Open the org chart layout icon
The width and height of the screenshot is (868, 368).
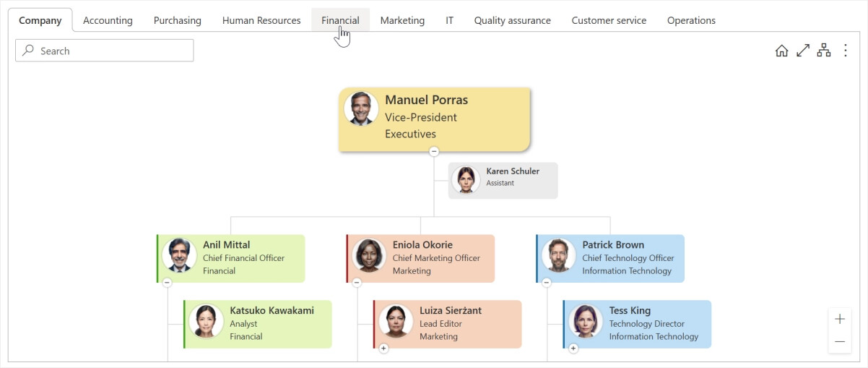(x=823, y=51)
